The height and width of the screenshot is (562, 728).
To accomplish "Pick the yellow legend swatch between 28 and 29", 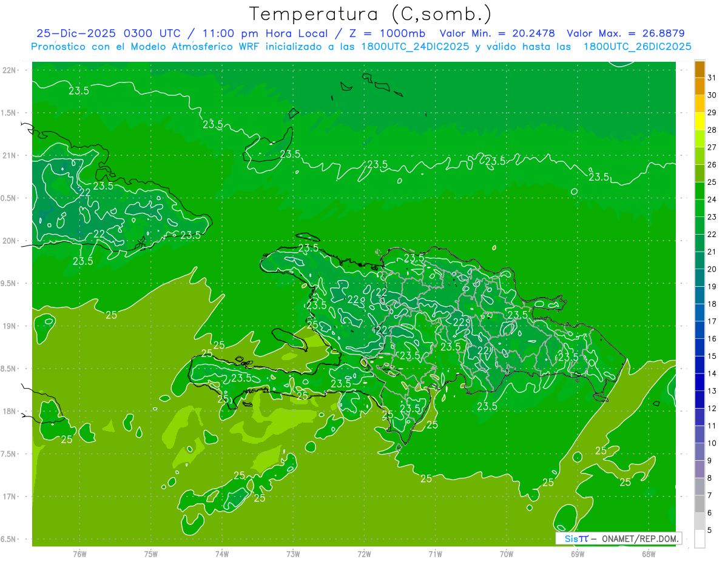I will tap(699, 121).
